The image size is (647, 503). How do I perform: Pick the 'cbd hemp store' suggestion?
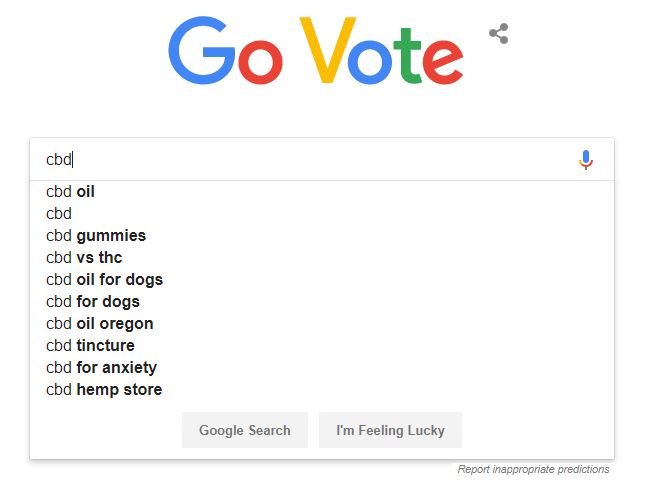coord(322,389)
